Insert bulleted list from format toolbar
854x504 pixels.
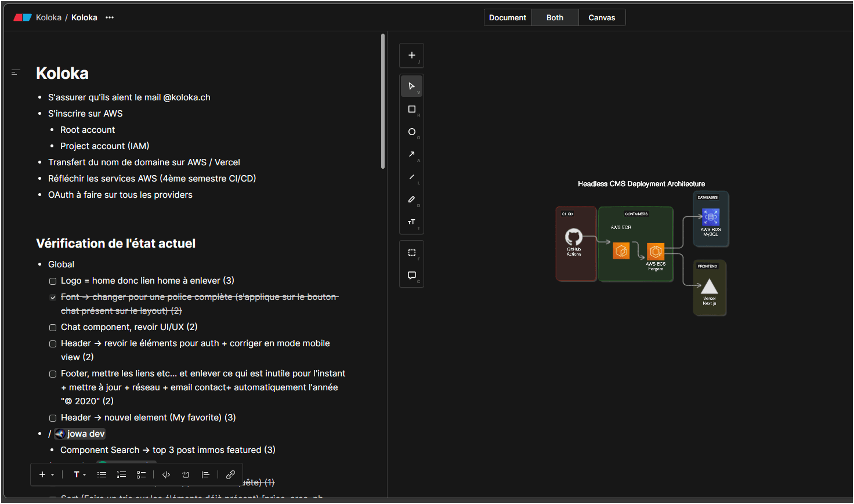(x=102, y=474)
